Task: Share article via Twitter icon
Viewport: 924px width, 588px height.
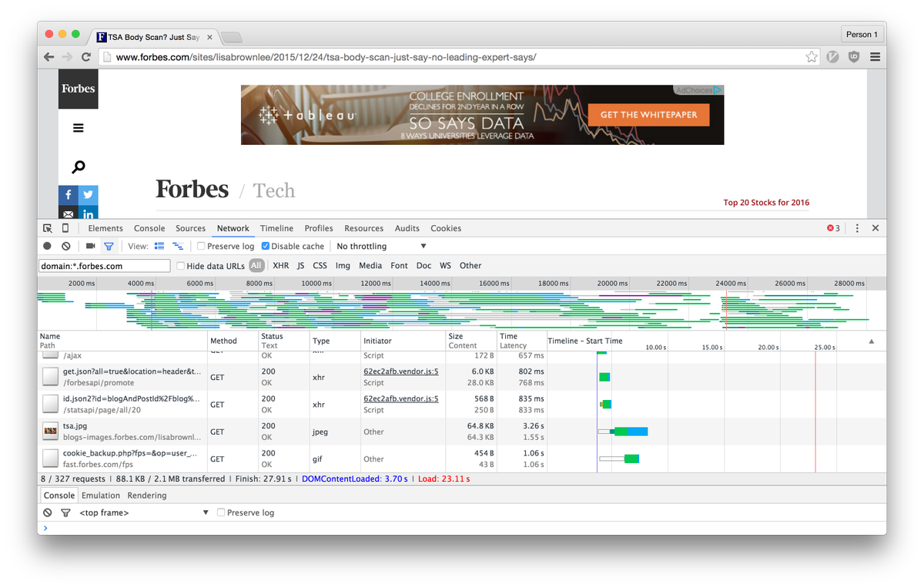Action: click(89, 195)
